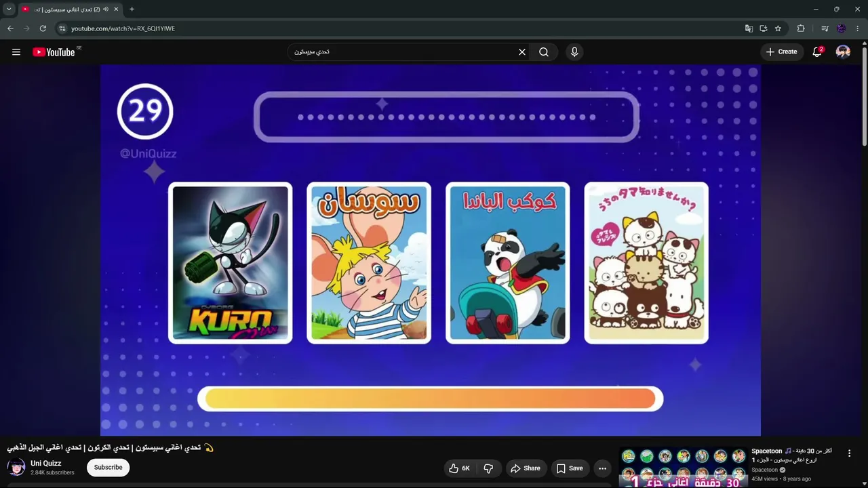Open more actions ellipsis under video
Viewport: 868px width, 488px height.
tap(602, 468)
